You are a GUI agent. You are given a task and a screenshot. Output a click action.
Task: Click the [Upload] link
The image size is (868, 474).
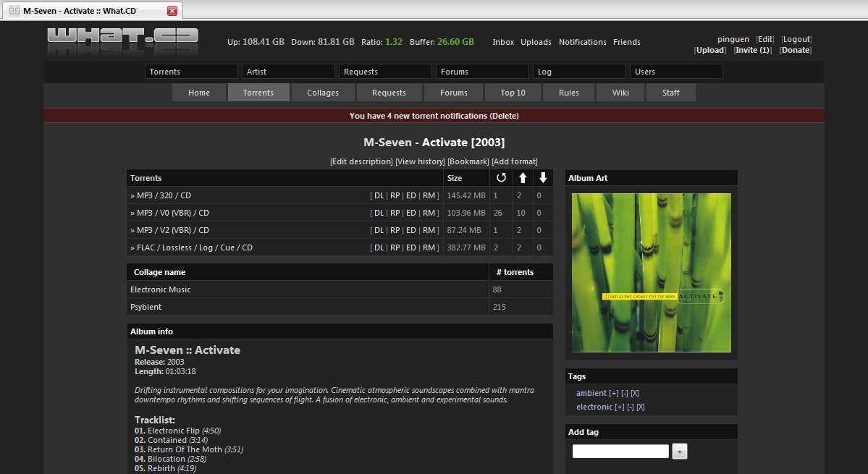pos(710,51)
